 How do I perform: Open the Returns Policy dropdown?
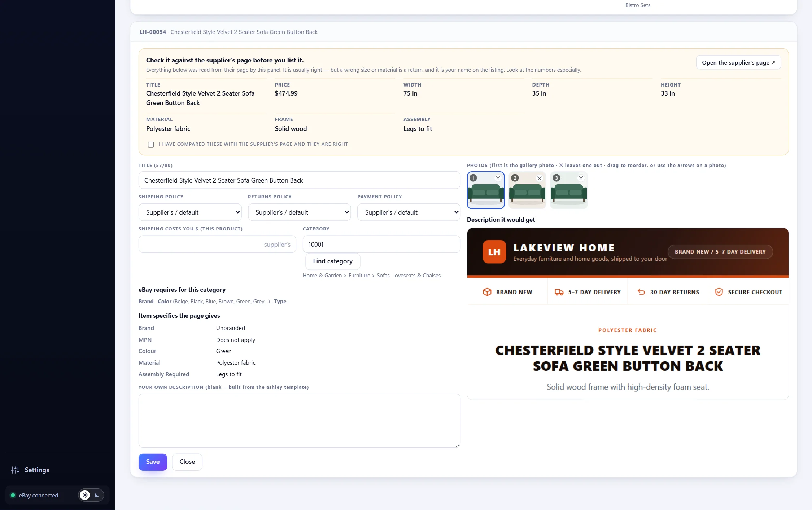[299, 212]
